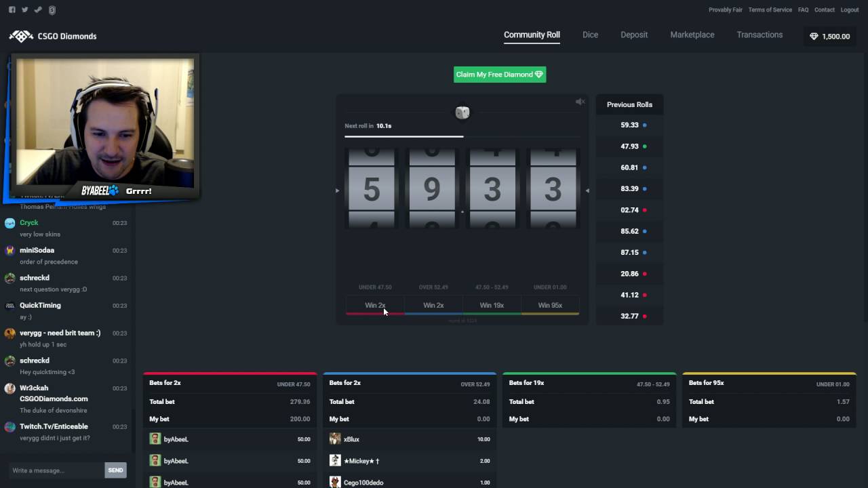The height and width of the screenshot is (488, 868).
Task: Click the red dot next to 02.74
Action: pyautogui.click(x=644, y=210)
